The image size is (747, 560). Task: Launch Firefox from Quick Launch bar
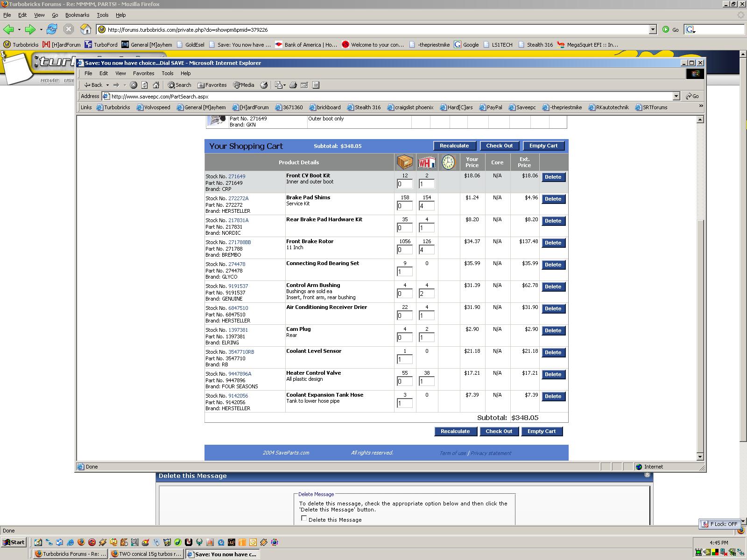[81, 542]
